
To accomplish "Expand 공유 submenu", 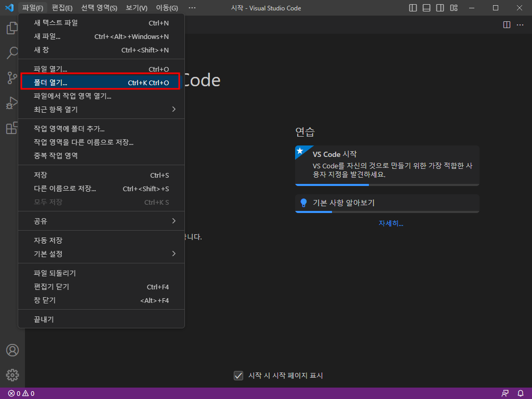I will [101, 221].
